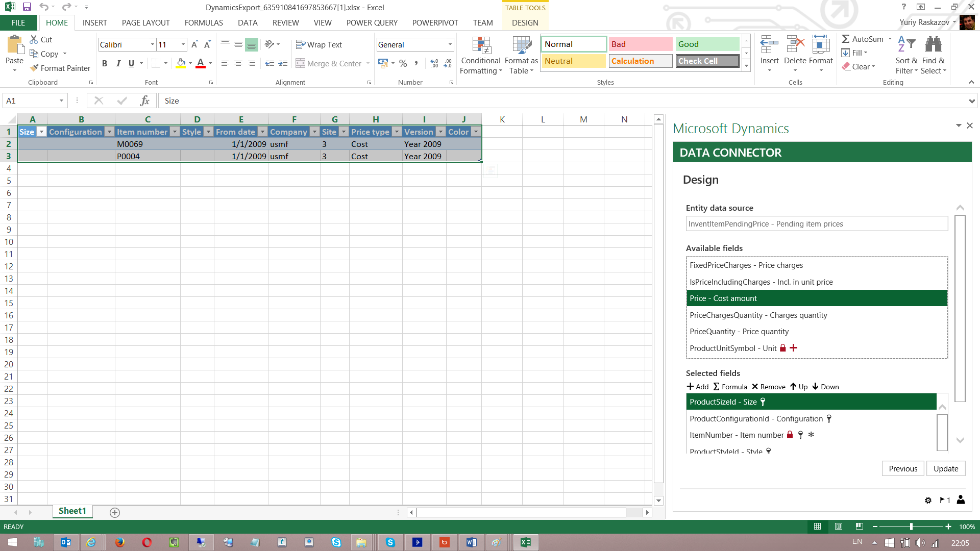Image resolution: width=980 pixels, height=551 pixels.
Task: Click the Formula icon in Selected fields
Action: [729, 386]
